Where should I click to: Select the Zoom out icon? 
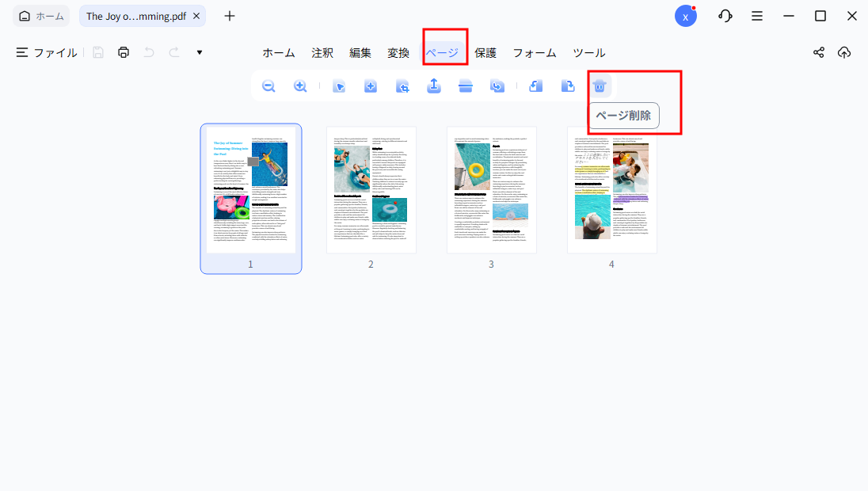coord(268,86)
